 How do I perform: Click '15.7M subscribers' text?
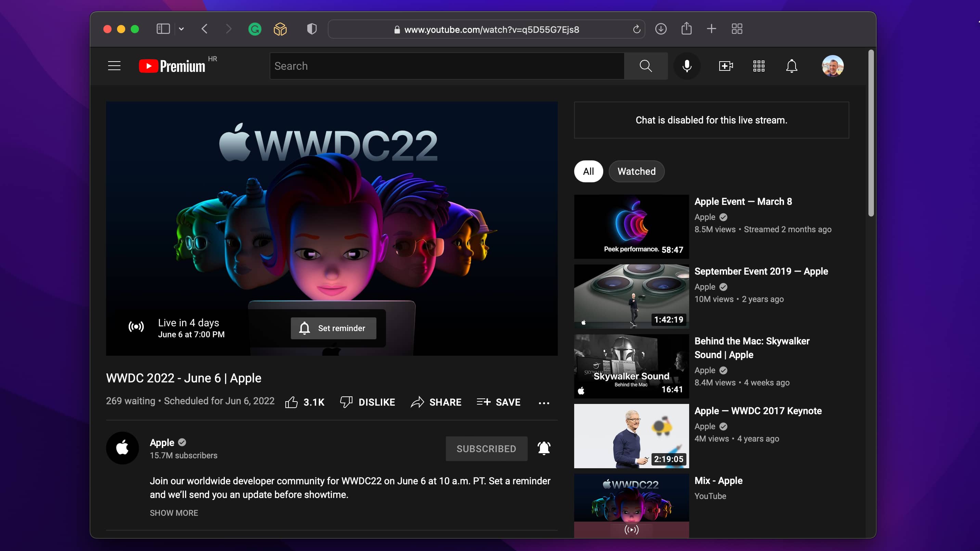183,455
